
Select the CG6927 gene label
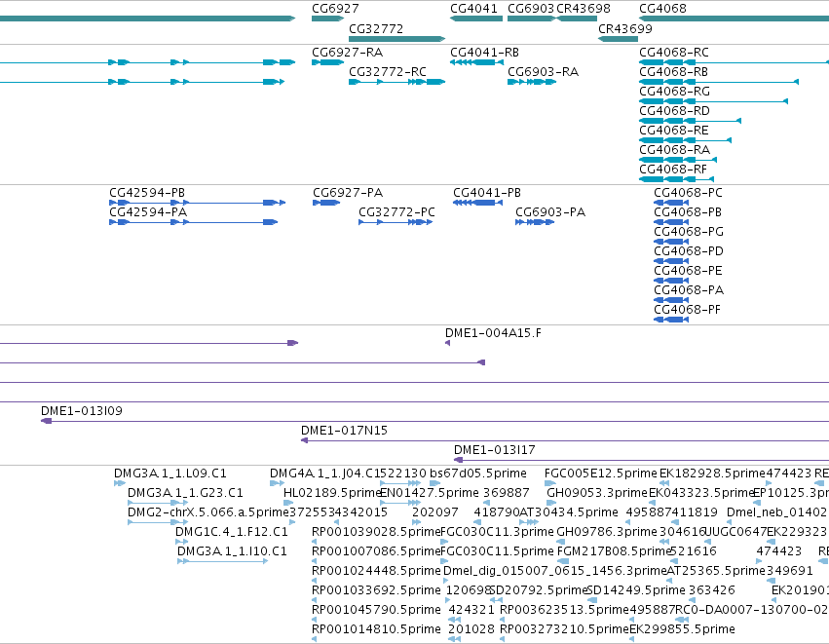(x=335, y=9)
